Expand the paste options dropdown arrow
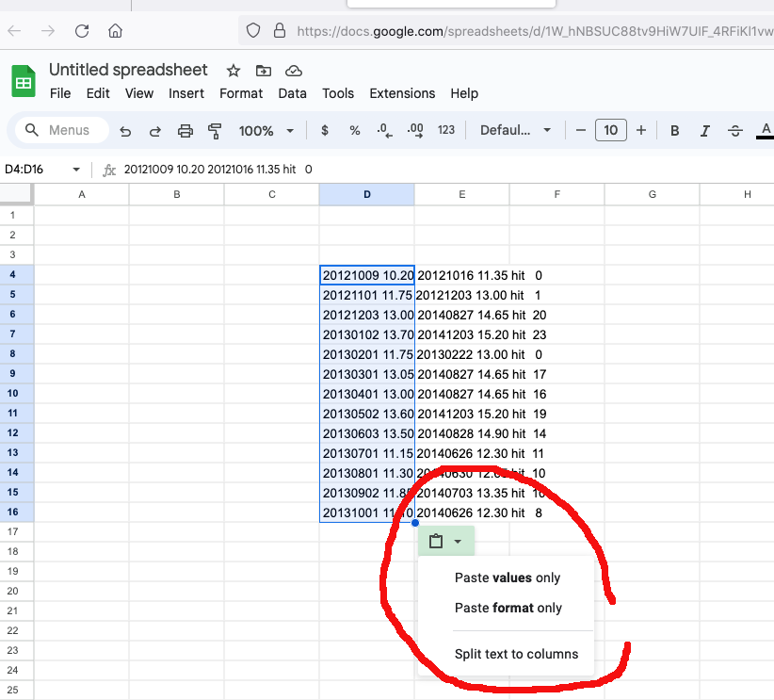 458,542
